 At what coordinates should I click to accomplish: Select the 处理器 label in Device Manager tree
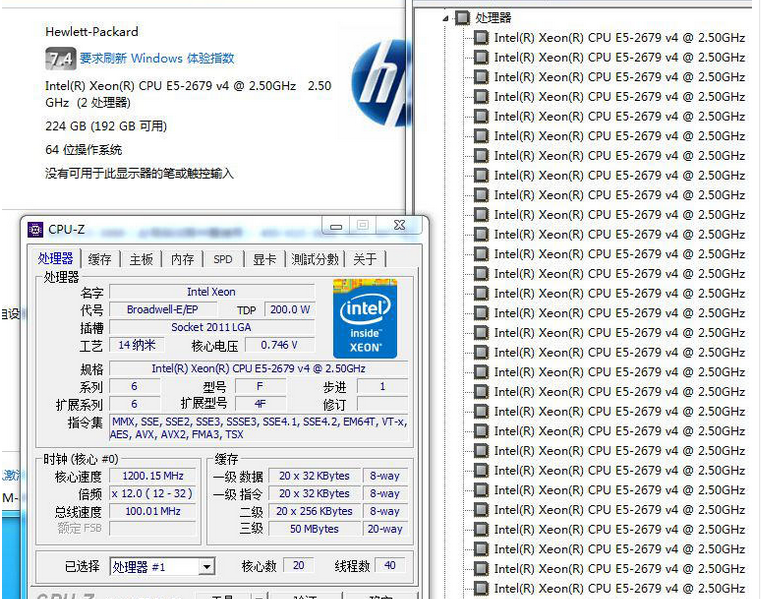[x=493, y=18]
